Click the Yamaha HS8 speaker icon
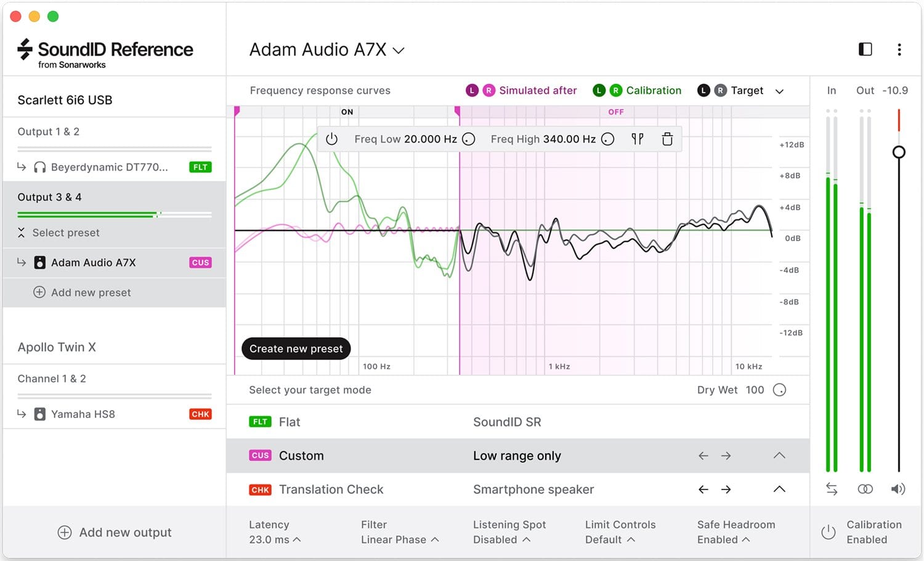 pyautogui.click(x=40, y=414)
